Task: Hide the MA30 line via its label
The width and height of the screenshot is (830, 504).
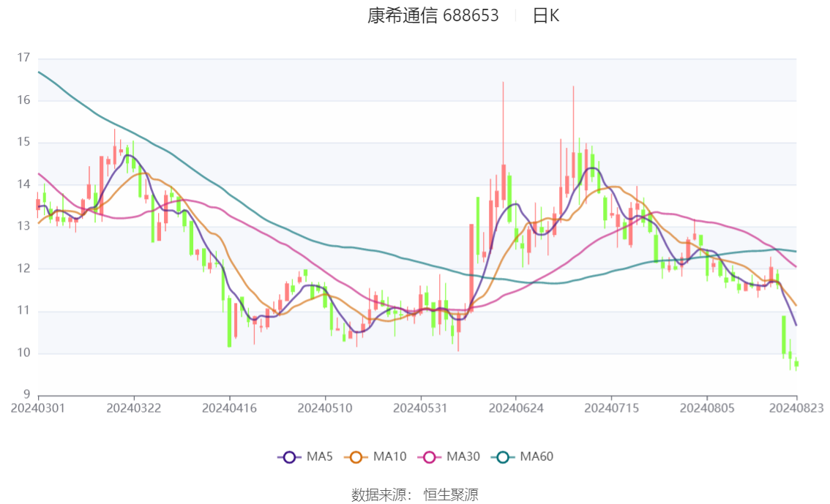Action: tap(463, 456)
